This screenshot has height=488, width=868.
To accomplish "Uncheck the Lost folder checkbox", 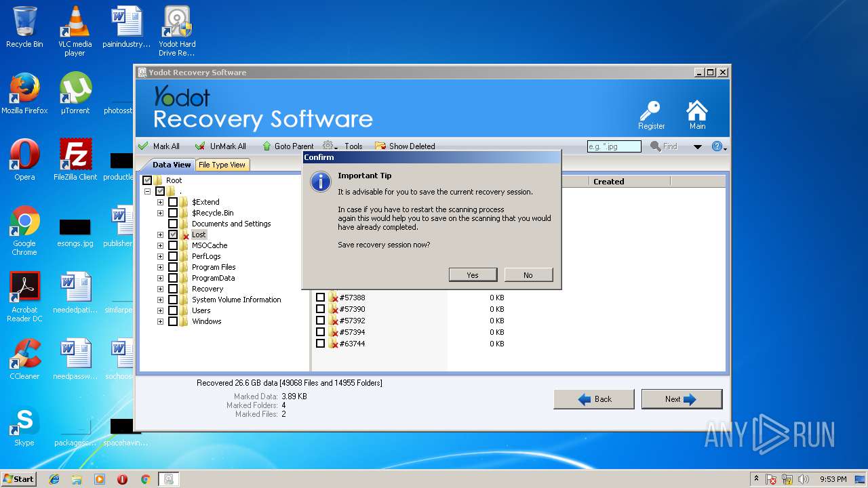I will (x=173, y=235).
